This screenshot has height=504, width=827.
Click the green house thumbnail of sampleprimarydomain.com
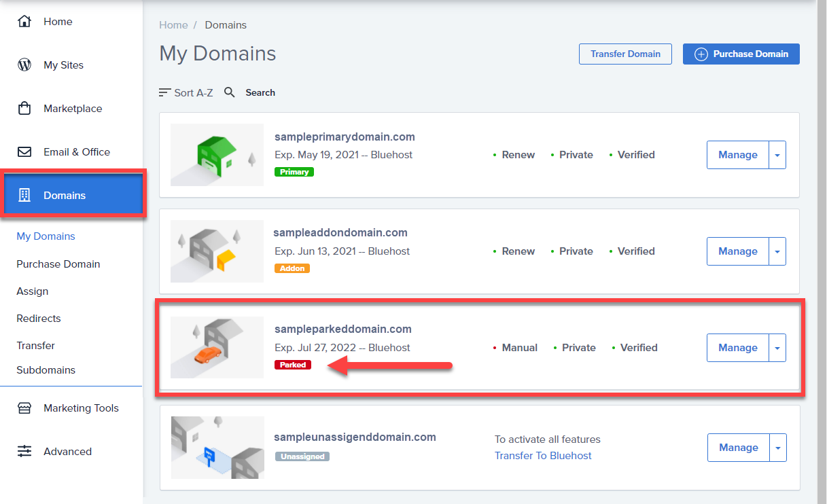(217, 155)
